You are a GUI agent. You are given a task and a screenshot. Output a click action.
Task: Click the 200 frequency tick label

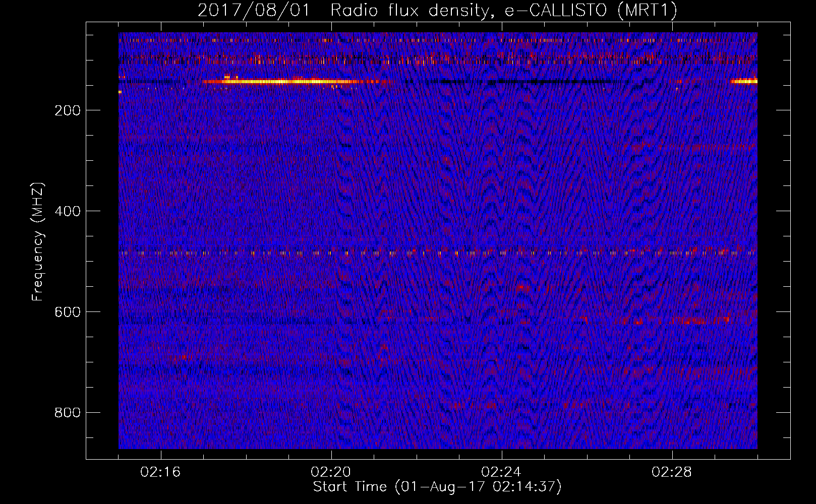tap(68, 110)
